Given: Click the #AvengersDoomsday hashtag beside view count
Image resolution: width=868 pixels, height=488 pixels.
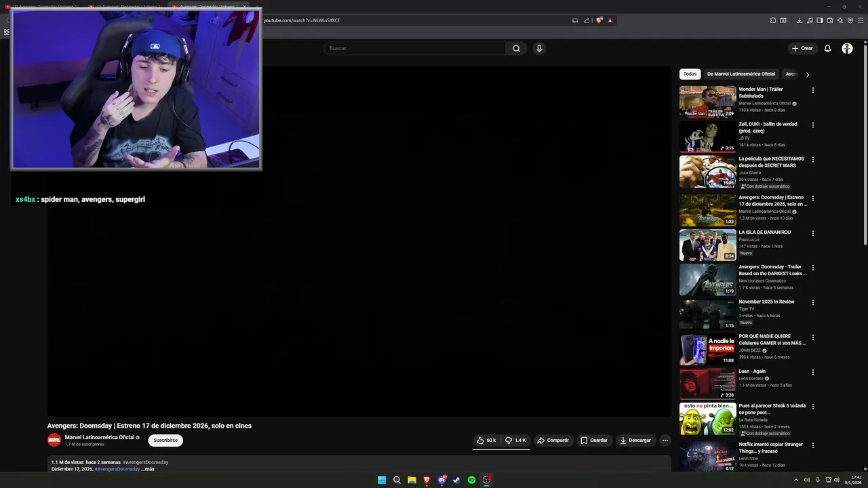Looking at the screenshot, I should (x=146, y=462).
